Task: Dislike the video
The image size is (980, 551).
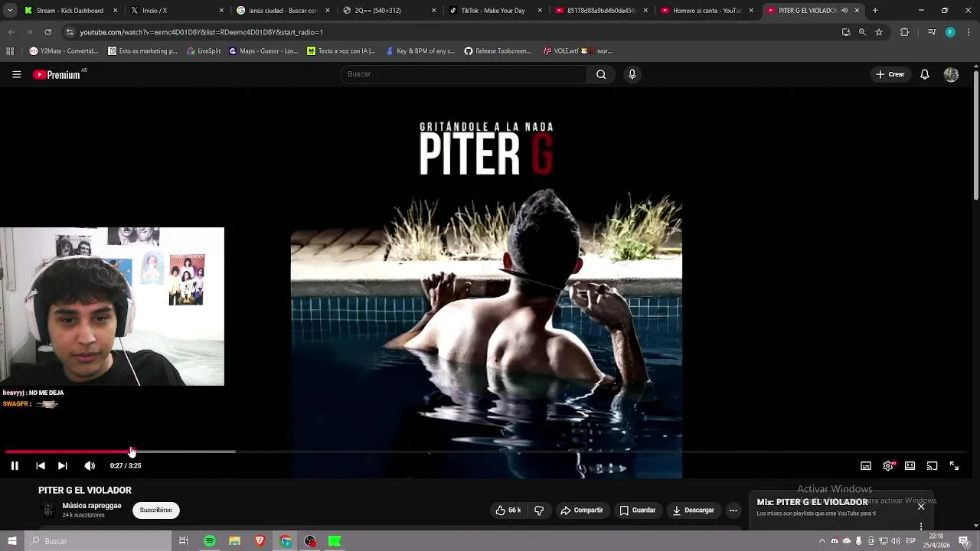Action: pos(539,510)
